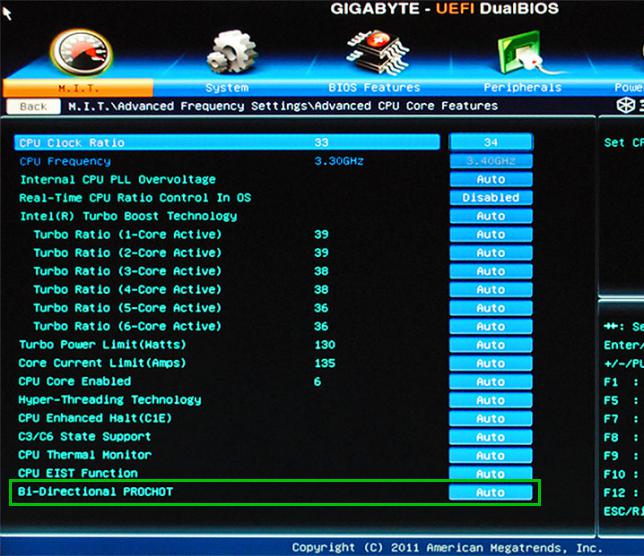This screenshot has width=644, height=556.
Task: Switch to the System tab
Action: (x=227, y=87)
